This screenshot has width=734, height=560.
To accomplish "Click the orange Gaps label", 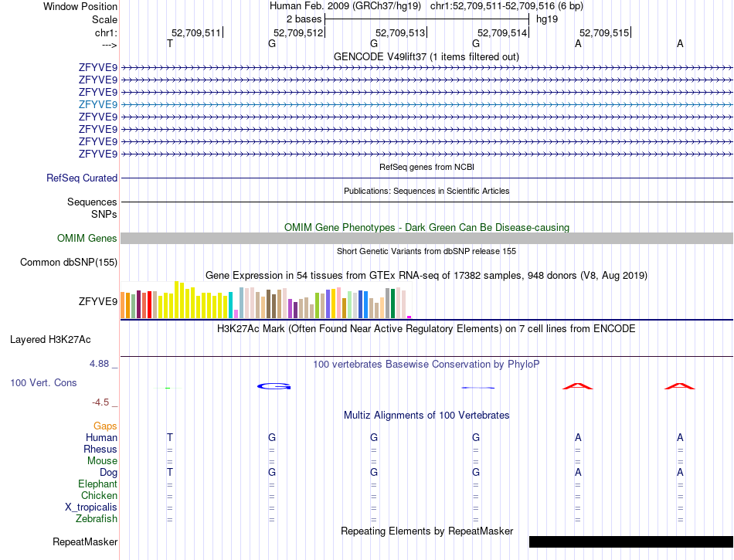I will [x=105, y=426].
